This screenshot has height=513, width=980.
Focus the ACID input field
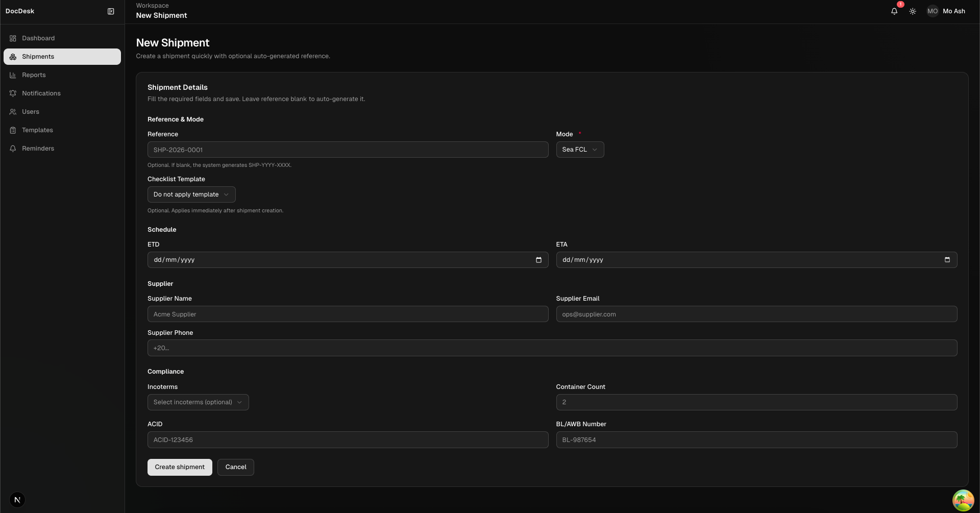tap(348, 440)
